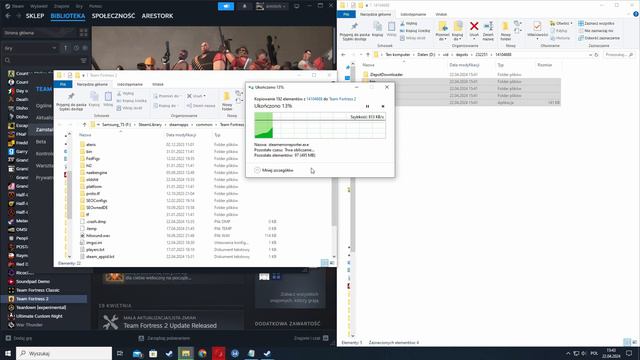Open Zarządzaj pobieraniem in Steam
Screen dimensions: 640x360
164,338
